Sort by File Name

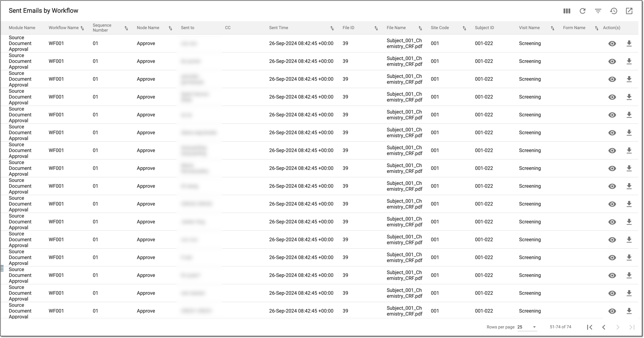[420, 28]
